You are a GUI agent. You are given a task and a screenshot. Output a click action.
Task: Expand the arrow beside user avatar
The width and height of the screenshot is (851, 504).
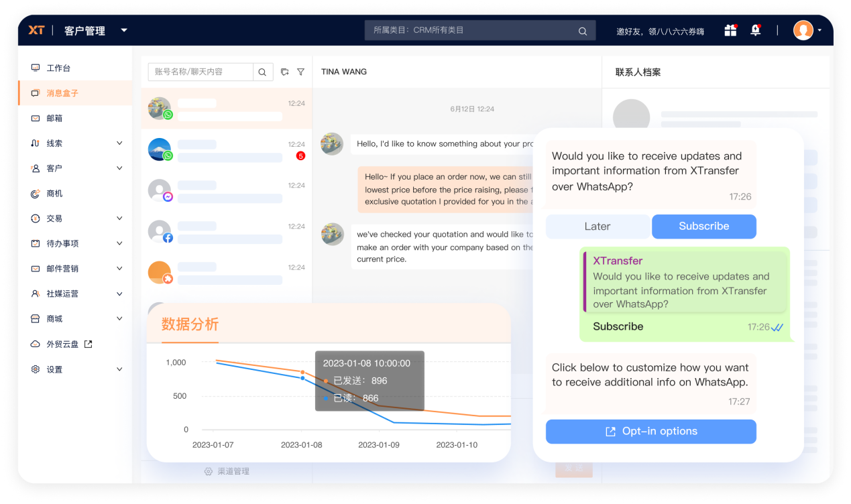819,30
